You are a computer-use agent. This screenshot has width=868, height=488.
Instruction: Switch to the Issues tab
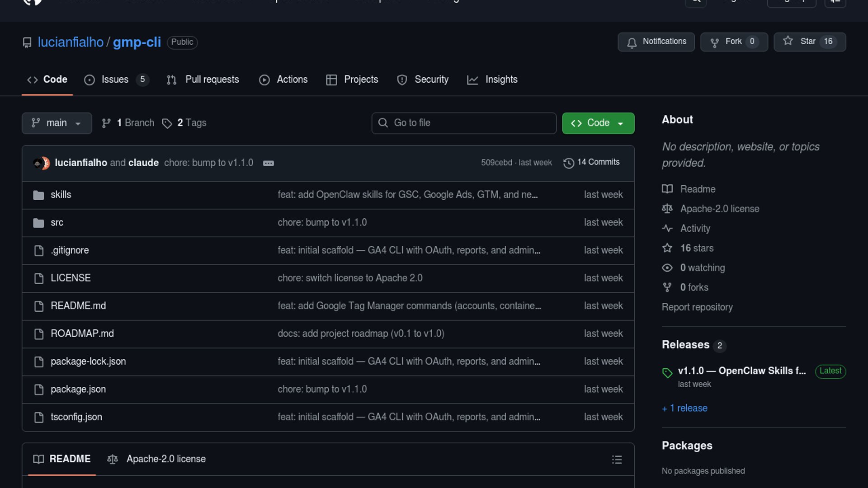(115, 80)
